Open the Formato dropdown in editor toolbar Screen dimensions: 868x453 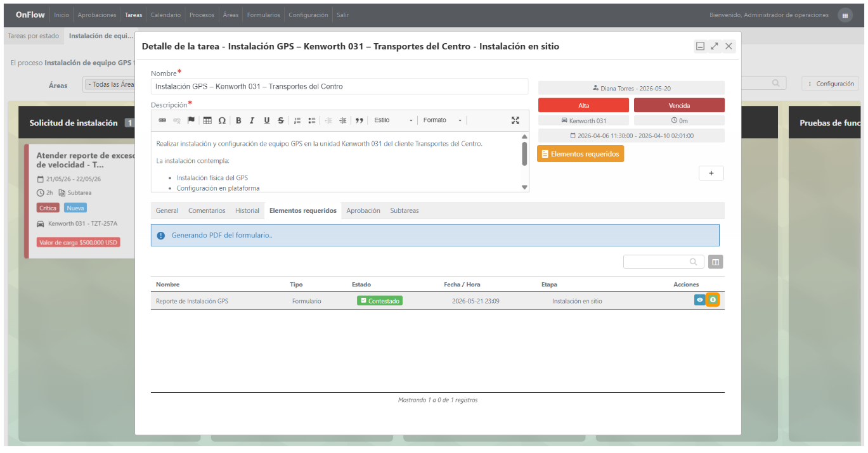tap(443, 120)
